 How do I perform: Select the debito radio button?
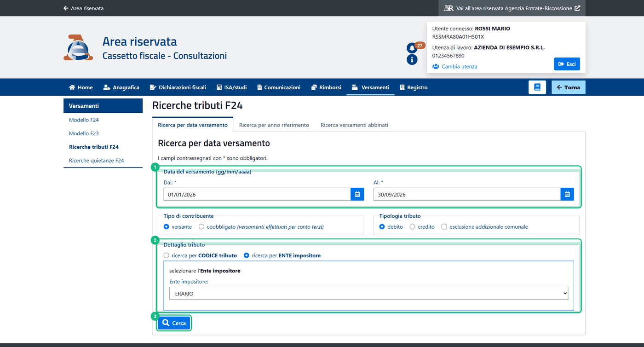click(382, 227)
